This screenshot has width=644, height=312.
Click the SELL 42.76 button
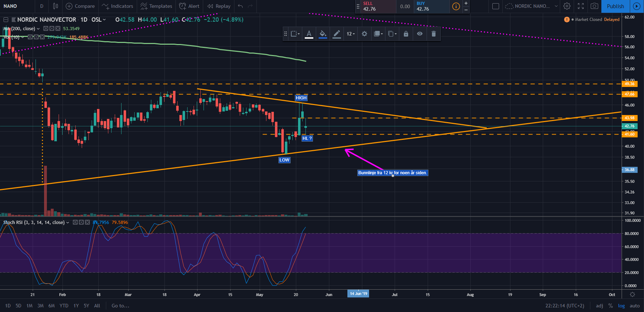pos(378,6)
